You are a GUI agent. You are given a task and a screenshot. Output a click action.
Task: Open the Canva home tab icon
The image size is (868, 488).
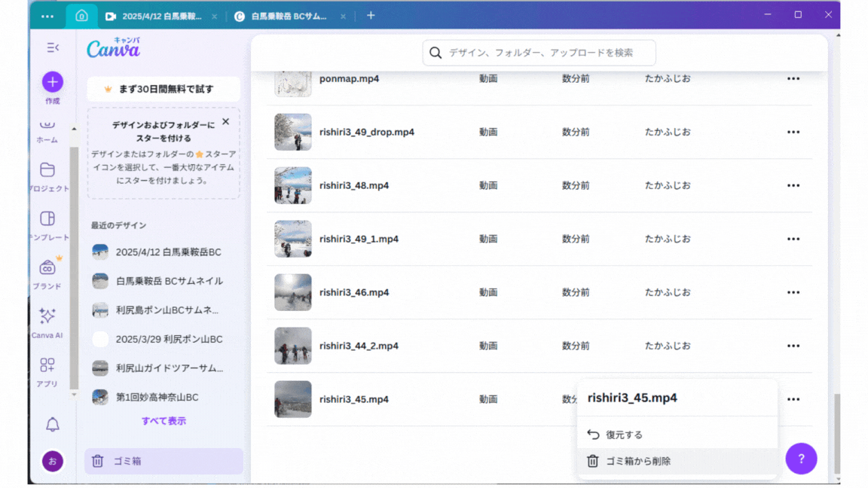pyautogui.click(x=81, y=16)
